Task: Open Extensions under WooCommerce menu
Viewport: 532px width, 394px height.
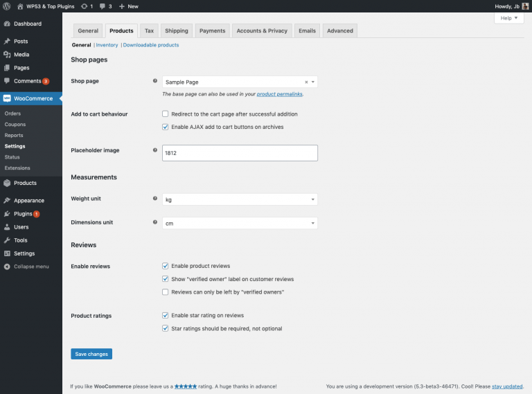Action: [x=17, y=168]
